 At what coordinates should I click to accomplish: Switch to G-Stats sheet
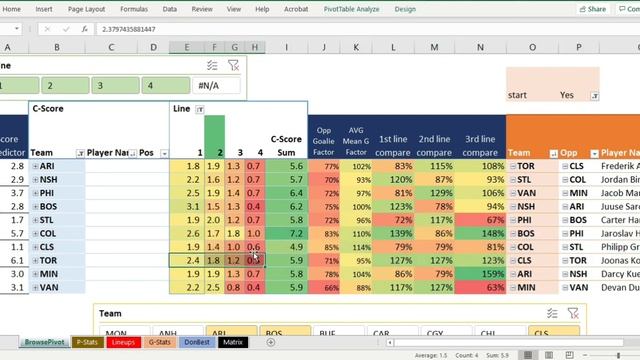[x=160, y=342]
